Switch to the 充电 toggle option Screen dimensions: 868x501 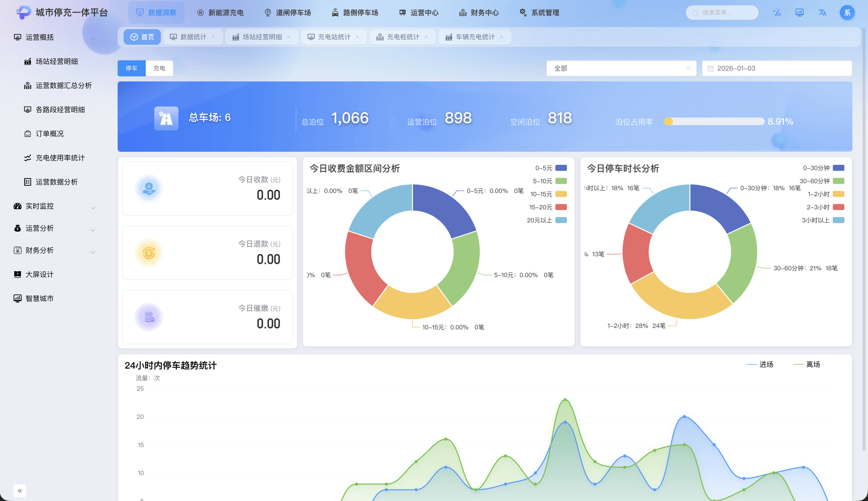point(159,69)
